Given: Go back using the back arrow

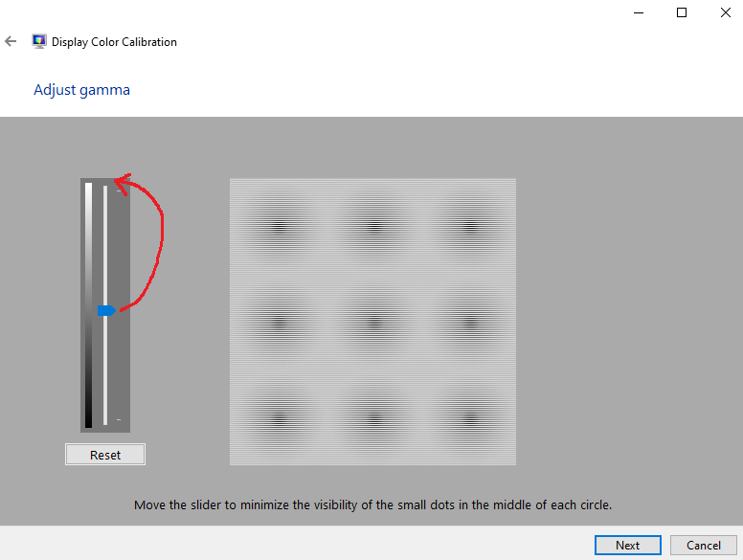Looking at the screenshot, I should [x=11, y=42].
